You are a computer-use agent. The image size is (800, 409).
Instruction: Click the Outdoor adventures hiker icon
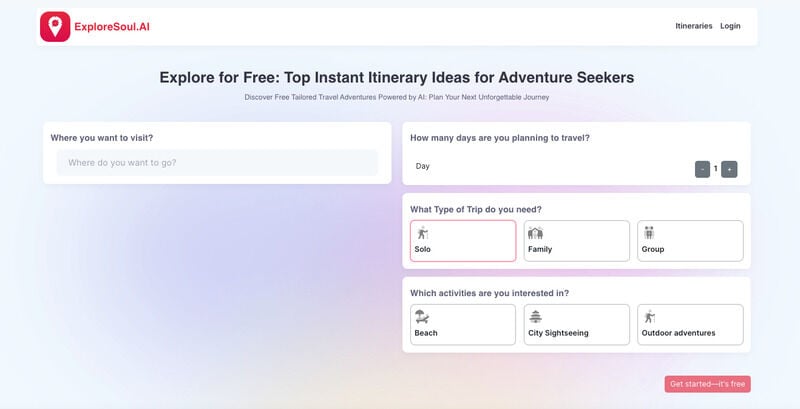tap(649, 317)
